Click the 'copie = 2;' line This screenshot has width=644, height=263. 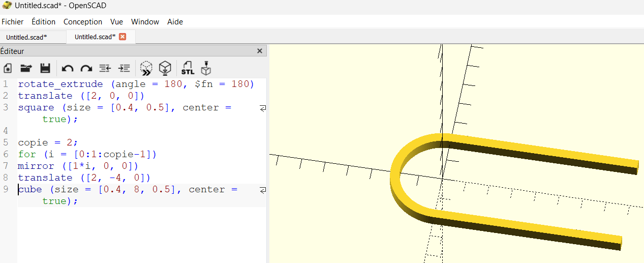[x=48, y=142]
